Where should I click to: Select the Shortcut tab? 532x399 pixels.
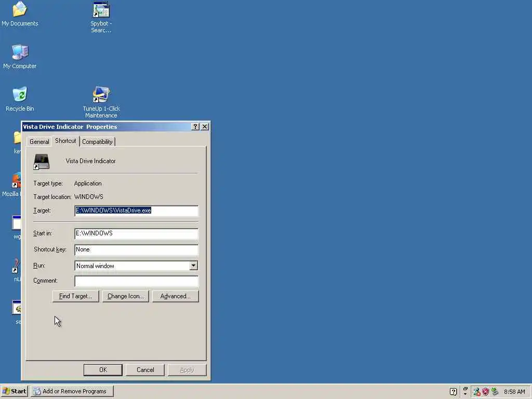pos(65,141)
